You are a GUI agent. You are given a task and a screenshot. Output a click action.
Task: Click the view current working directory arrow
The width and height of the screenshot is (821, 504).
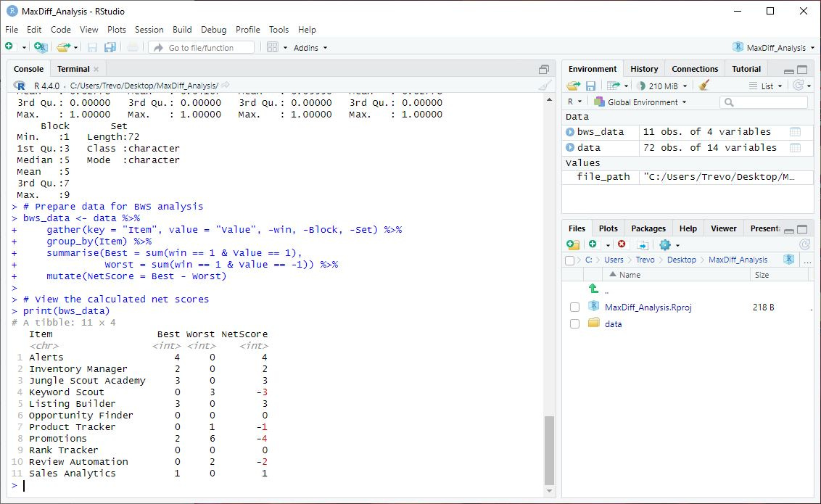225,86
